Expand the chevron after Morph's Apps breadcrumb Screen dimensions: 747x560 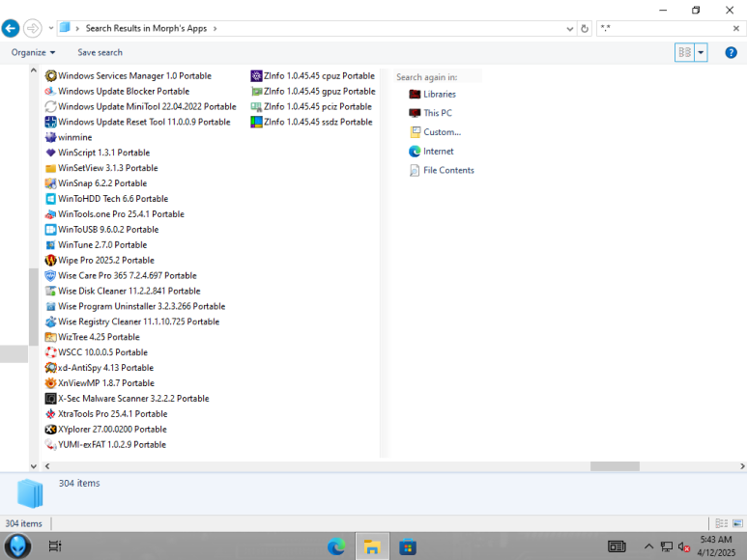click(215, 29)
